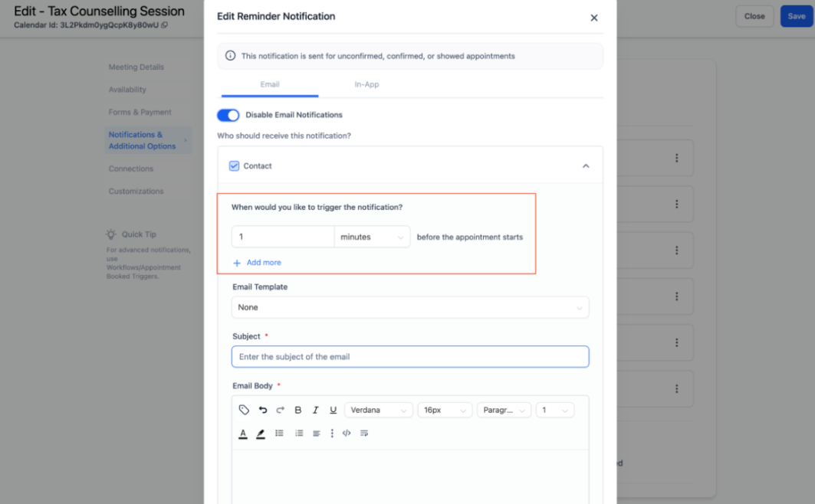The width and height of the screenshot is (815, 504).
Task: Apply bold formatting in email body
Action: click(x=298, y=410)
